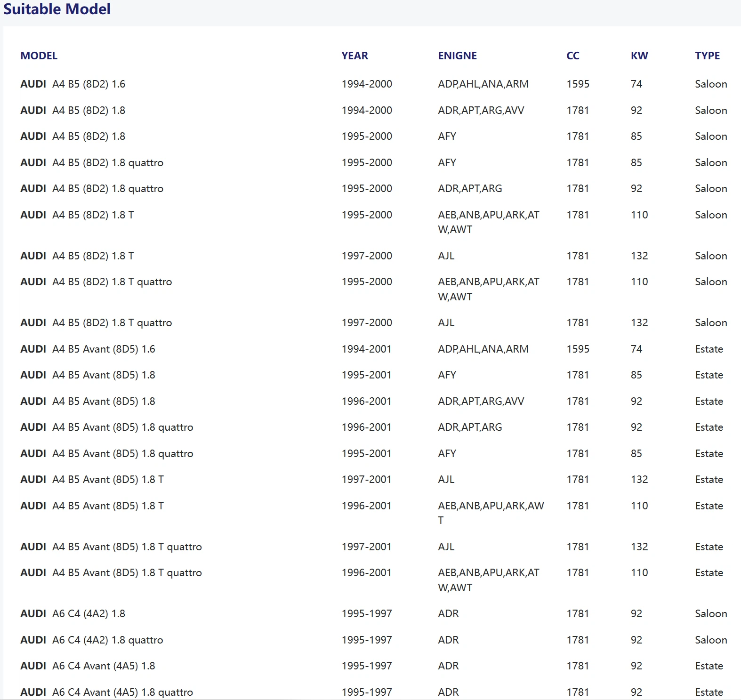Click model 'A4 B5 (8D2) 1.8' with year 1994-2000
Viewport: 741px width, 700px height.
[73, 110]
